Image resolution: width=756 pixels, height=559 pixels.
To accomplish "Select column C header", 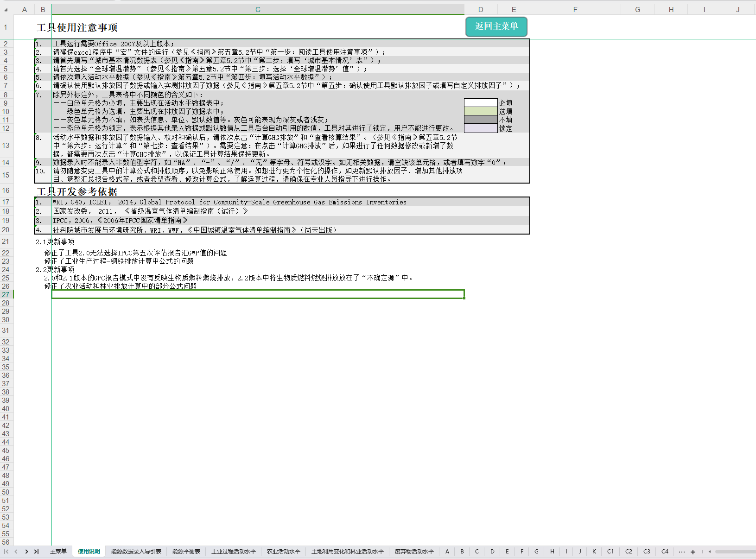I will tap(258, 10).
